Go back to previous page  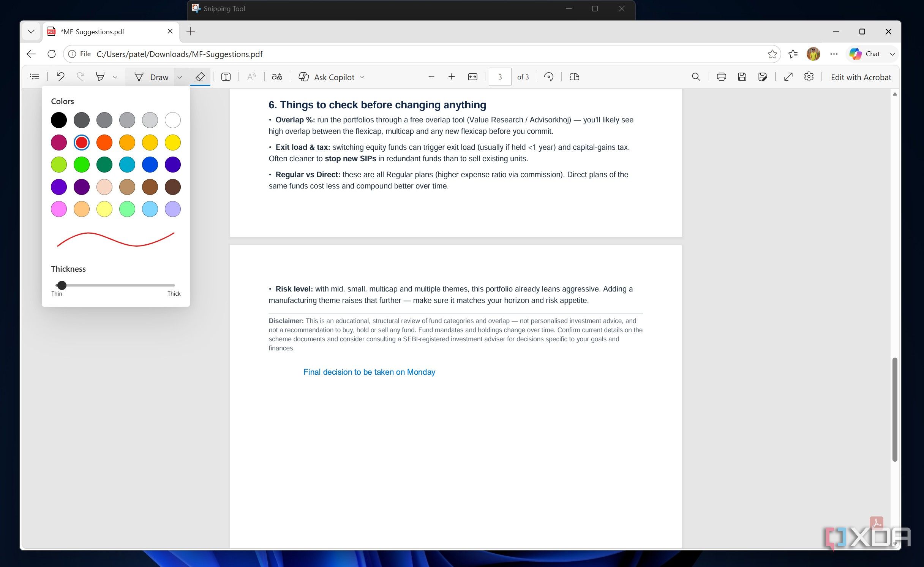[31, 54]
